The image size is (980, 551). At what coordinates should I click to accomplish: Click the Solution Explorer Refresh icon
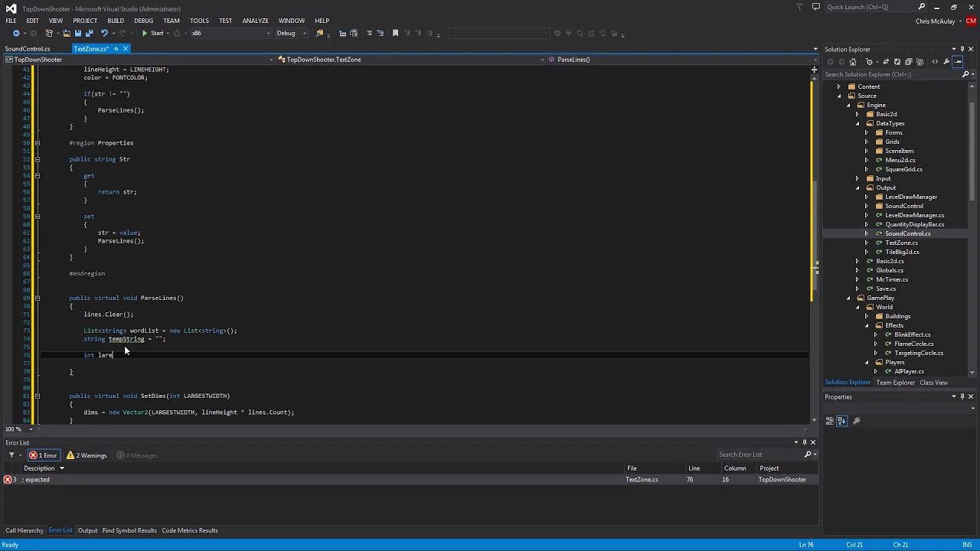(897, 62)
